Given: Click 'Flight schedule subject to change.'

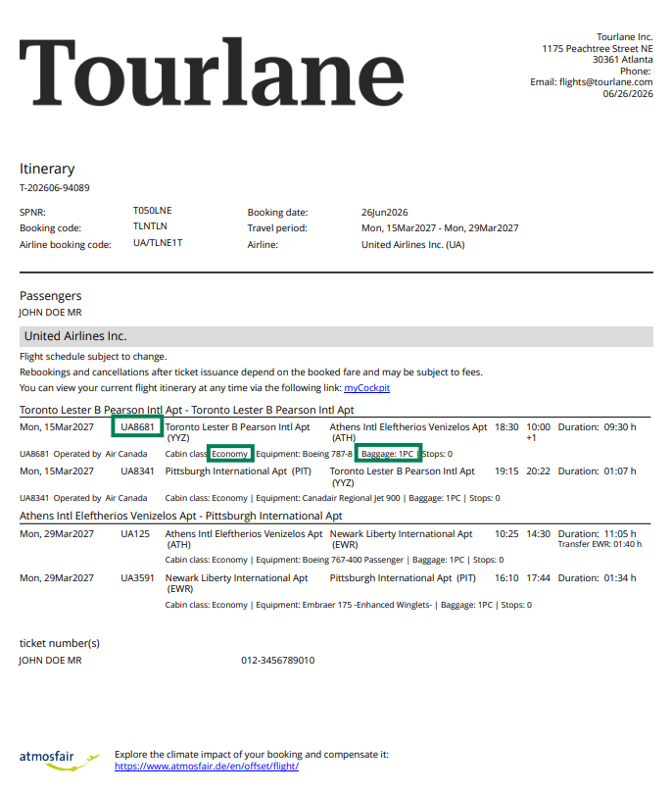Looking at the screenshot, I should tap(93, 357).
